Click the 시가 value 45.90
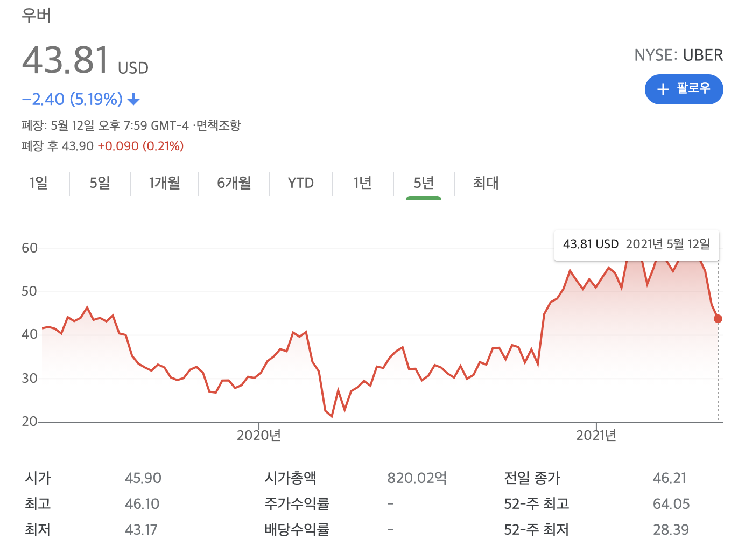 (x=143, y=478)
